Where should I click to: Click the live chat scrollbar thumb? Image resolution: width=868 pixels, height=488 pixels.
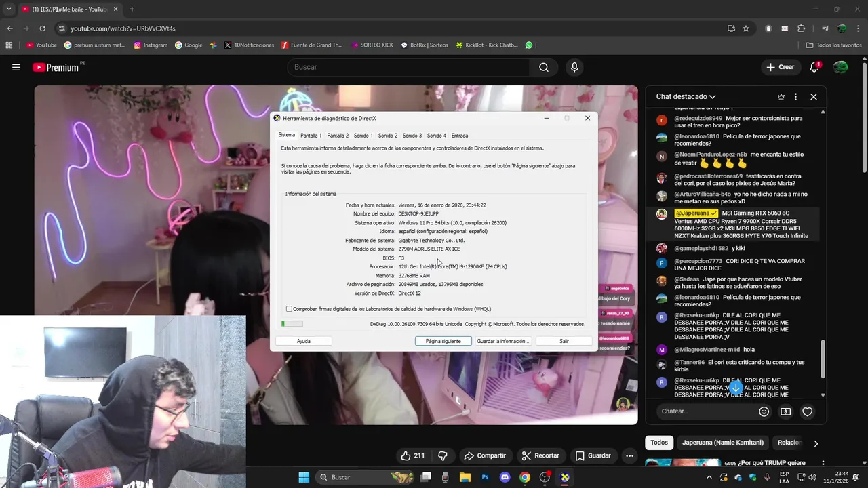[823, 359]
